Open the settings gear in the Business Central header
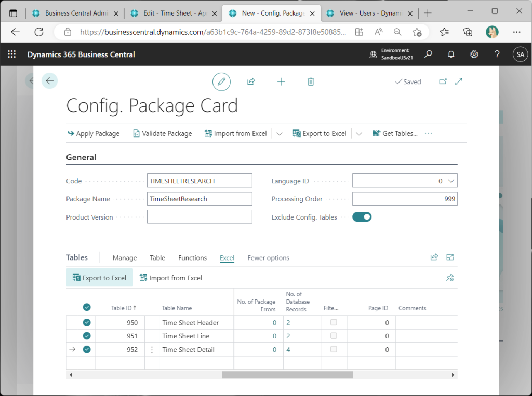The image size is (532, 396). click(x=474, y=54)
